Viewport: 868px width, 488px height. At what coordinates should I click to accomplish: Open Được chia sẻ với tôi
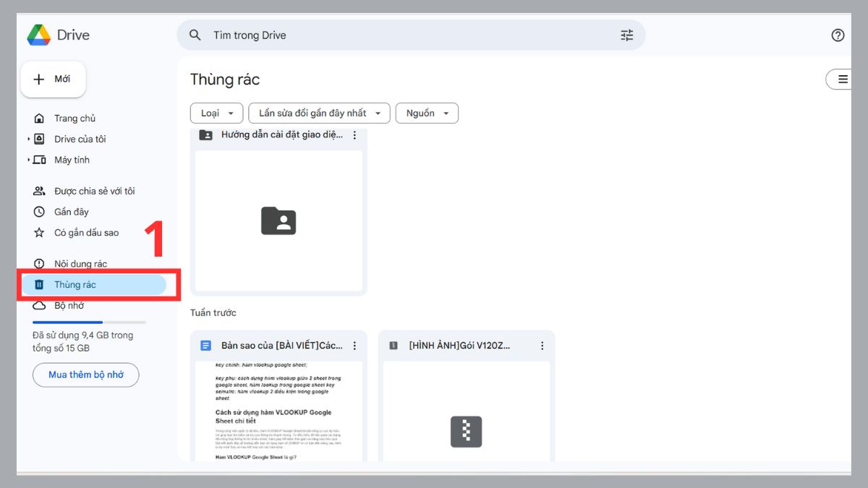[94, 191]
